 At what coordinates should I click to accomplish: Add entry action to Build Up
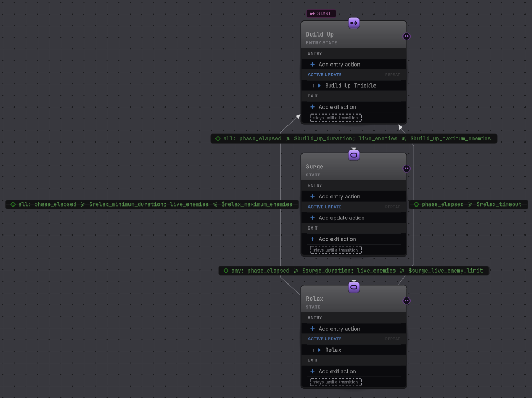354,65
